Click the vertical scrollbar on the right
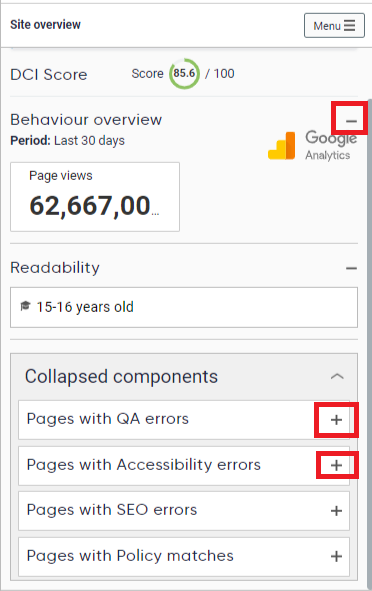This screenshot has width=372, height=591. pyautogui.click(x=369, y=339)
